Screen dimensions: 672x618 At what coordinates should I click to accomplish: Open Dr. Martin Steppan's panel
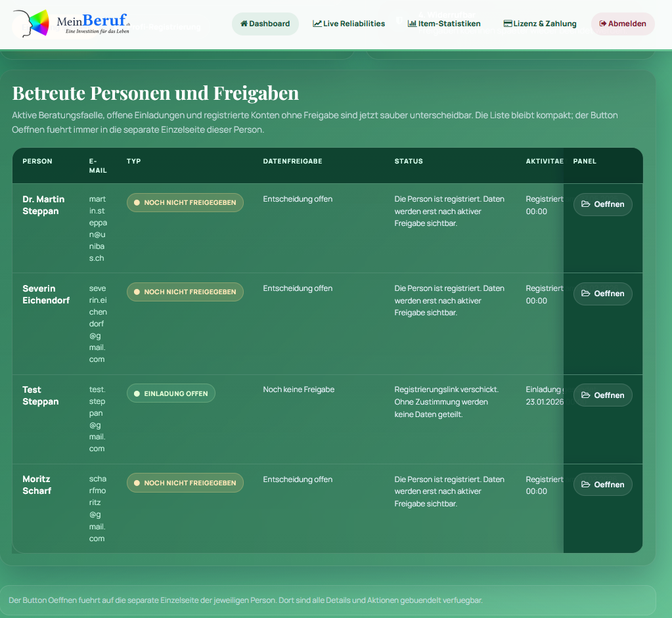tap(602, 204)
